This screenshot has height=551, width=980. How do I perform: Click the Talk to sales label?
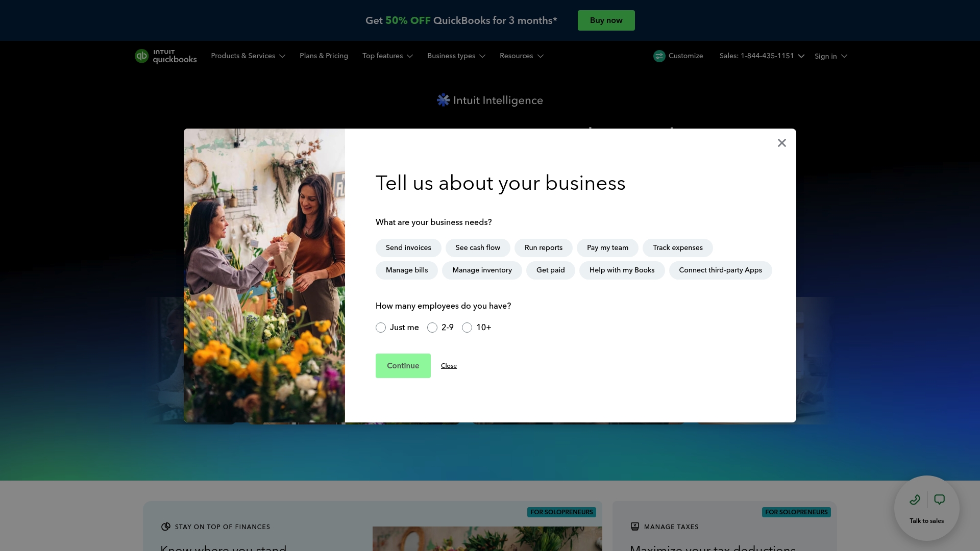[926, 521]
